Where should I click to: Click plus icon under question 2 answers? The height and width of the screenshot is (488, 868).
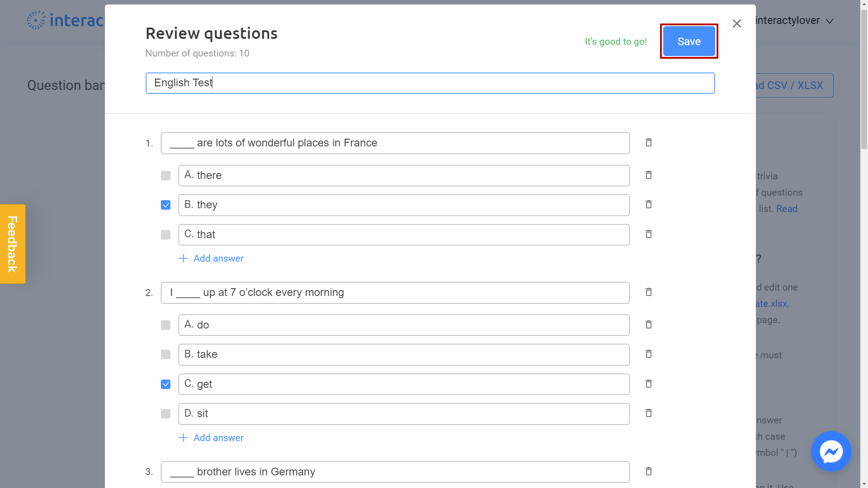(183, 438)
